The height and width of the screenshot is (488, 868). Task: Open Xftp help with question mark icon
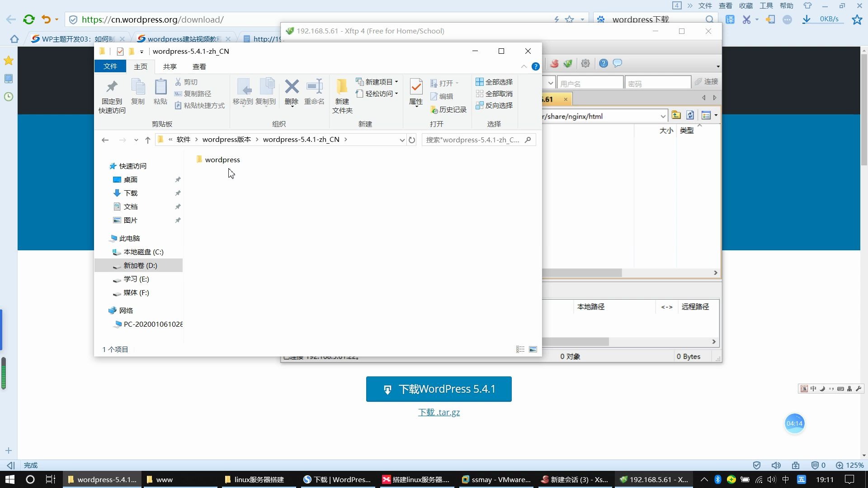coord(603,63)
